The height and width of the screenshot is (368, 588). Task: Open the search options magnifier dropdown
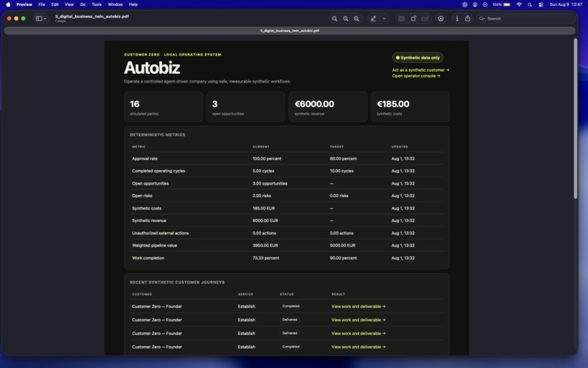tap(482, 18)
